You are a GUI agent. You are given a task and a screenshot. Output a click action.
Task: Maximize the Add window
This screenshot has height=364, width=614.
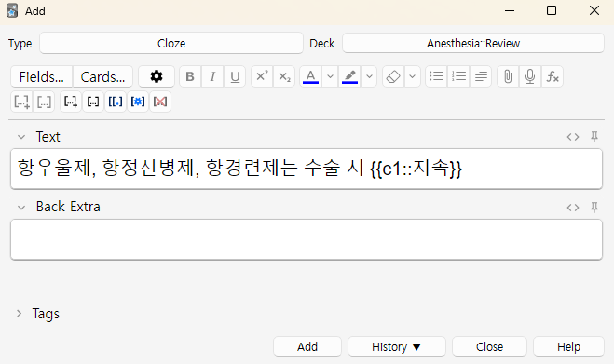pos(552,10)
